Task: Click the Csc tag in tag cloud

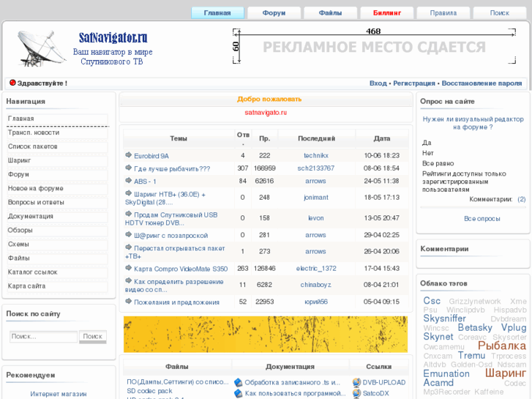Action: point(432,301)
